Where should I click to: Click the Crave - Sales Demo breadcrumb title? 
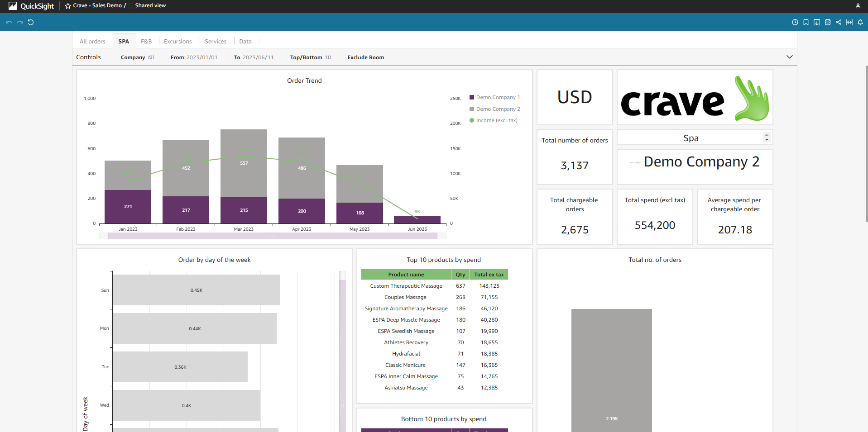click(97, 5)
